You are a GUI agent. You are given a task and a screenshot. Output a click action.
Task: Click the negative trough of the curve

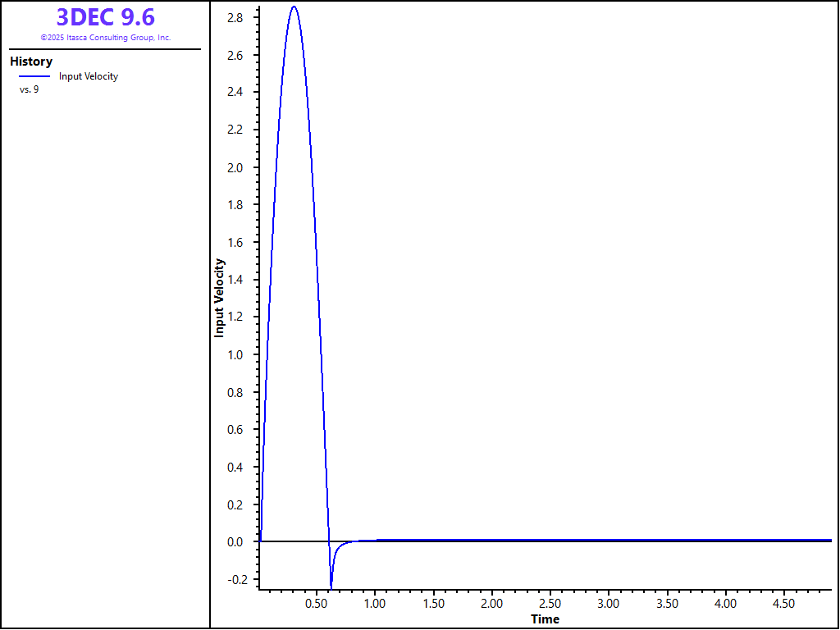tap(331, 586)
